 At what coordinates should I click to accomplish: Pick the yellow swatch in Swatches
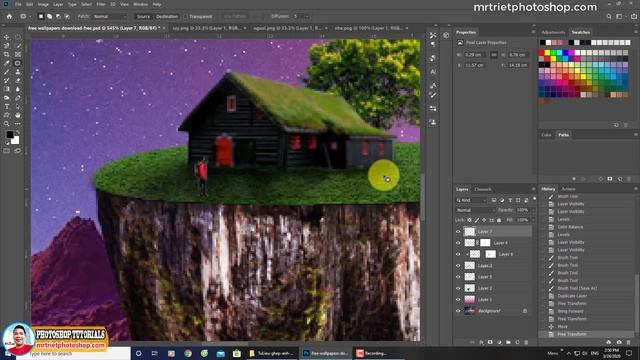click(547, 53)
